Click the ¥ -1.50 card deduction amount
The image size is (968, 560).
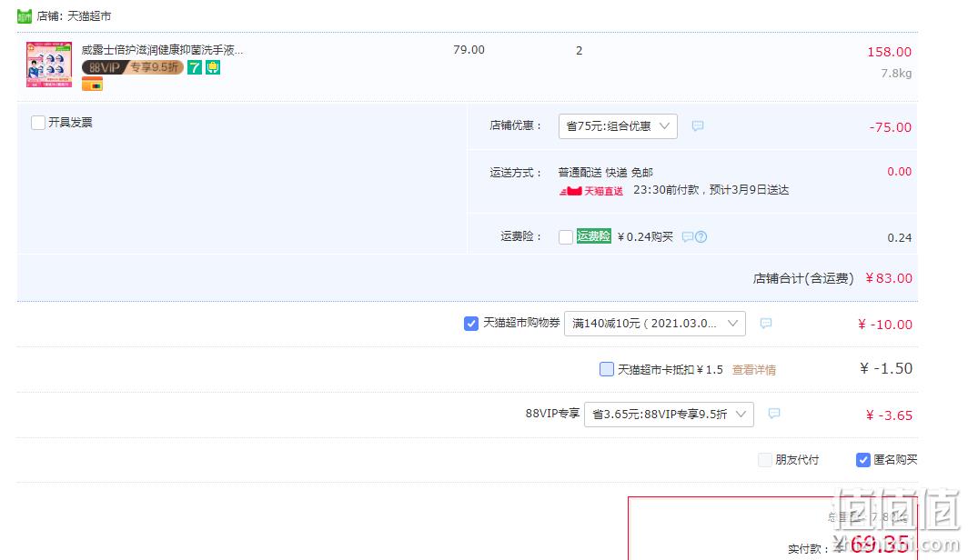point(886,368)
